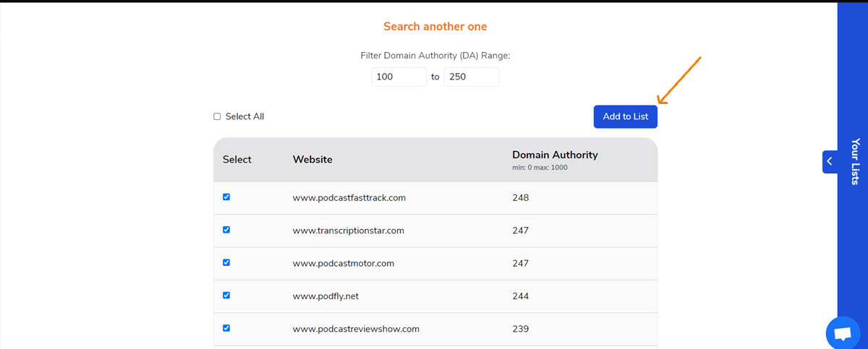
Task: Uncheck the www.podcastfasttrack.com row checkbox
Action: (x=226, y=197)
